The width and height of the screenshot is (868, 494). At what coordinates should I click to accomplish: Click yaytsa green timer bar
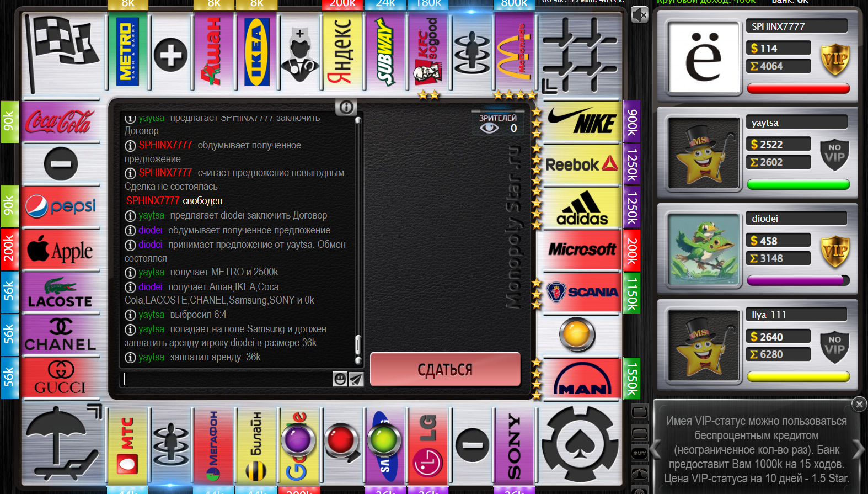798,184
